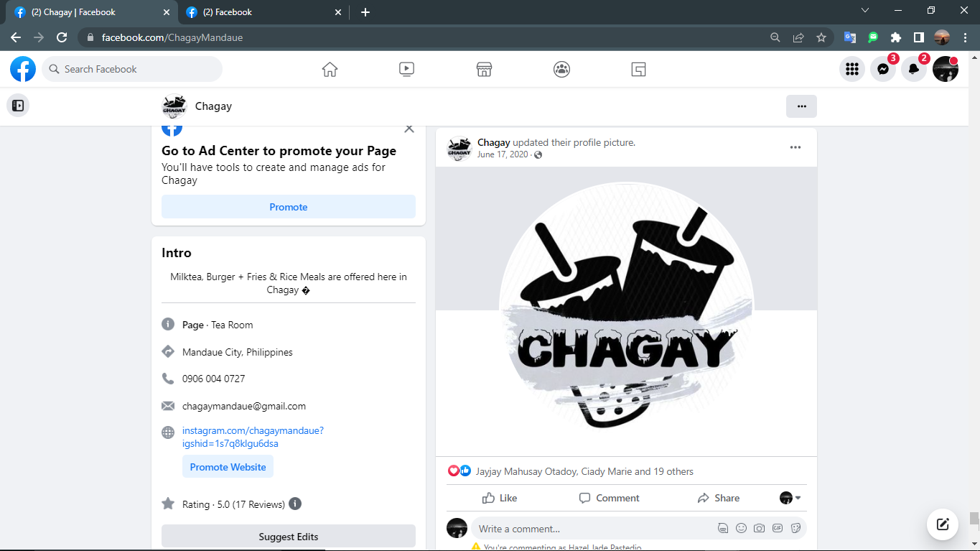The image size is (980, 551).
Task: Click the Comment button on the post
Action: click(x=609, y=498)
